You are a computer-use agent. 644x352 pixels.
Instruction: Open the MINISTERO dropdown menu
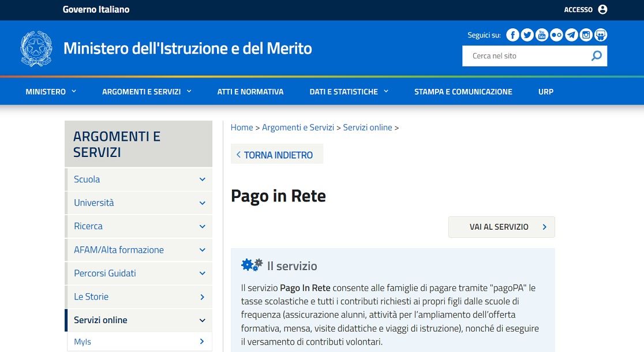[x=51, y=92]
